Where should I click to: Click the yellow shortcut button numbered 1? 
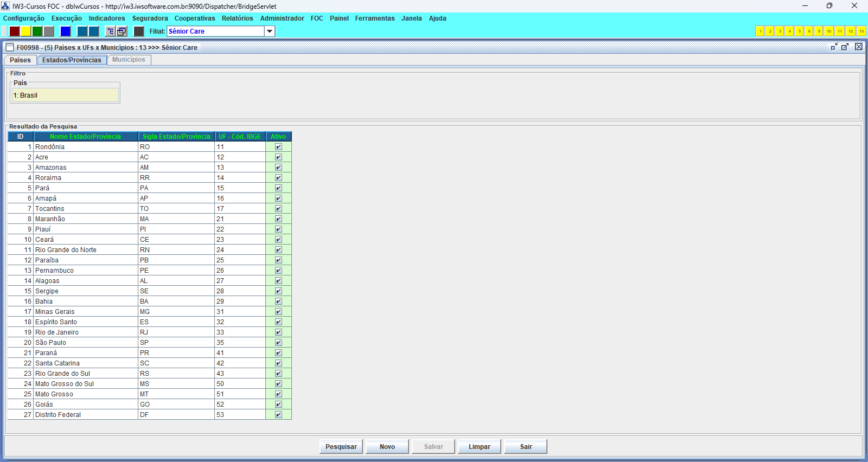click(x=760, y=31)
